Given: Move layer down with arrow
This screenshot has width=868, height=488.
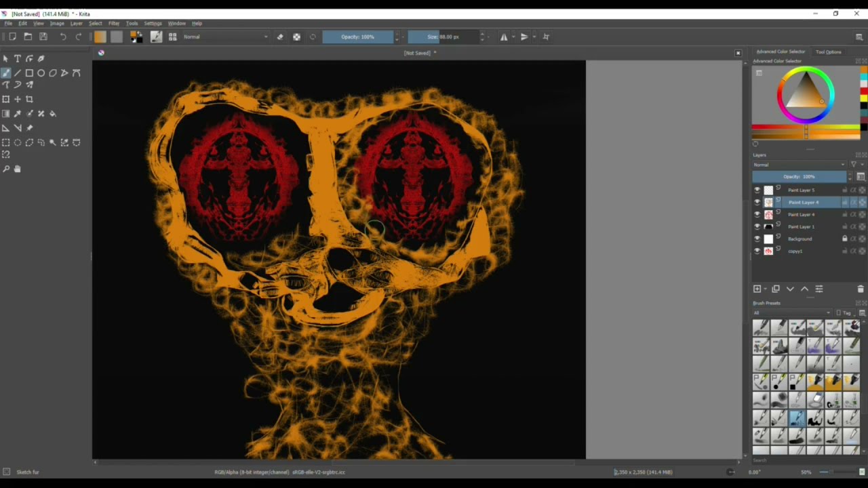Looking at the screenshot, I should [790, 289].
